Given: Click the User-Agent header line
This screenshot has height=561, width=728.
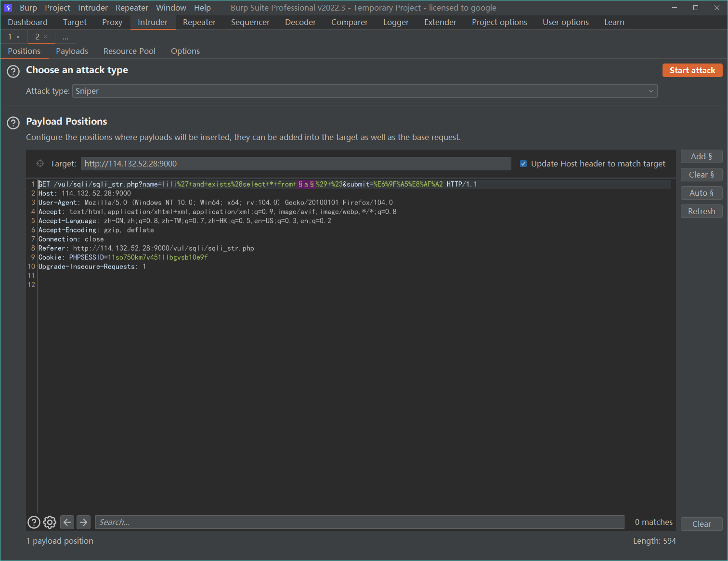Looking at the screenshot, I should coord(216,203).
